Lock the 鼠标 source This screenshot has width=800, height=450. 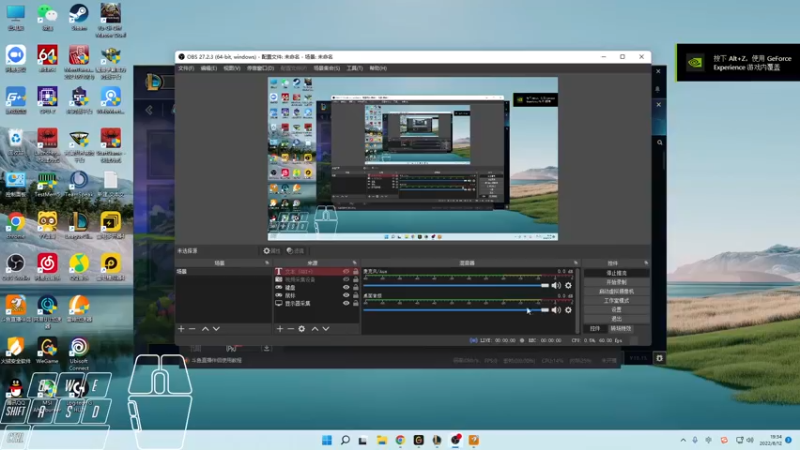pos(355,295)
